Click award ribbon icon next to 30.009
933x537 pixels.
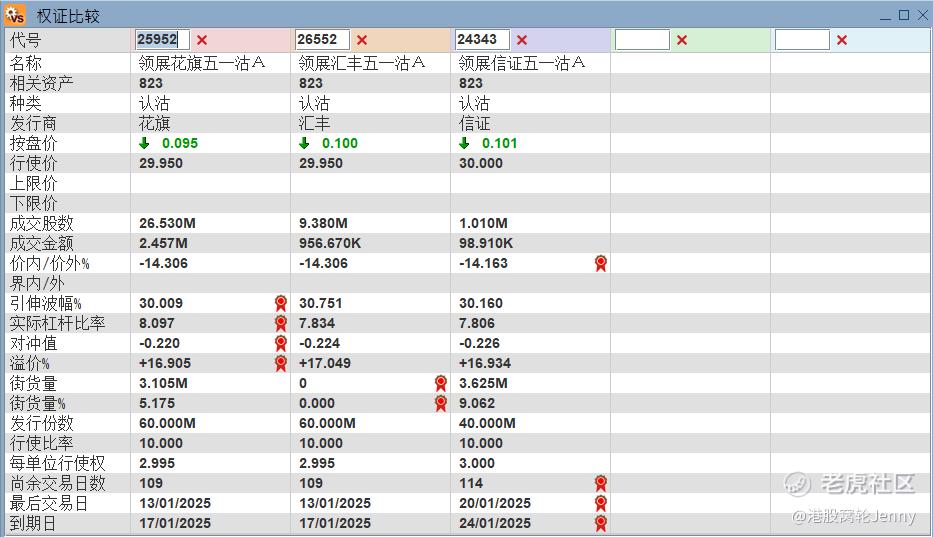point(280,303)
